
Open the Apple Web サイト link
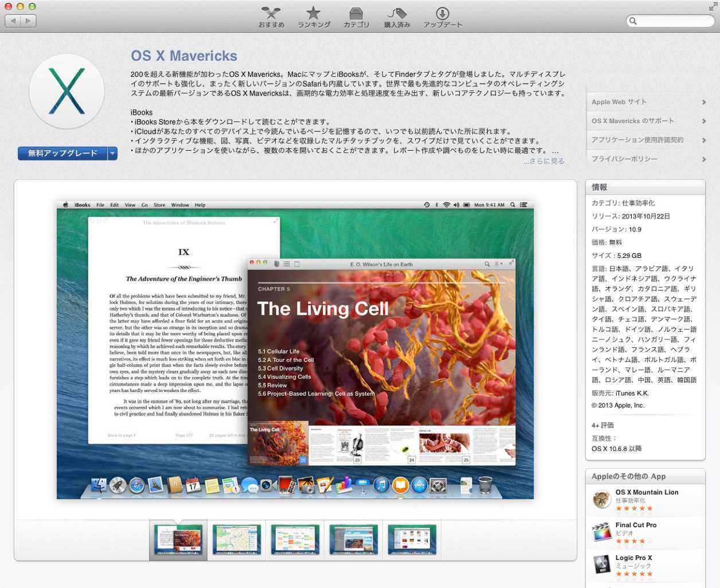[619, 102]
